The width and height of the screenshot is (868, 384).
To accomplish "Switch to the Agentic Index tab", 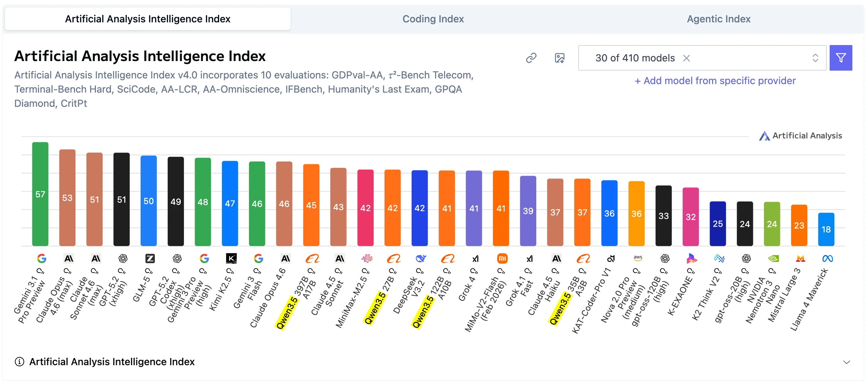I will [718, 19].
